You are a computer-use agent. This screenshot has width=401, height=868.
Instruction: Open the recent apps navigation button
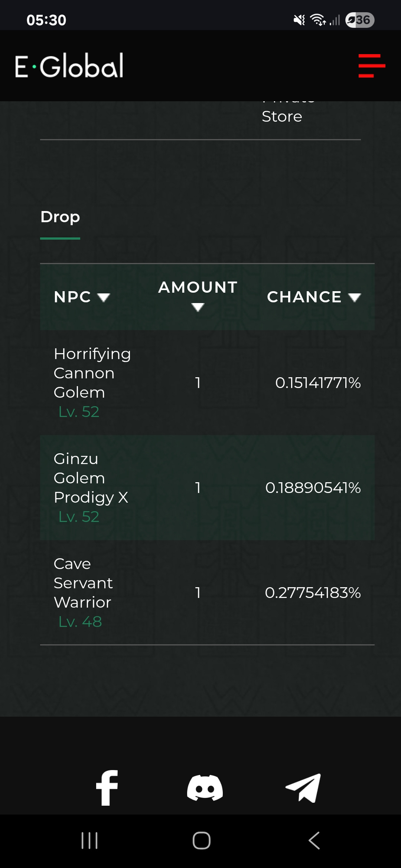pyautogui.click(x=89, y=840)
